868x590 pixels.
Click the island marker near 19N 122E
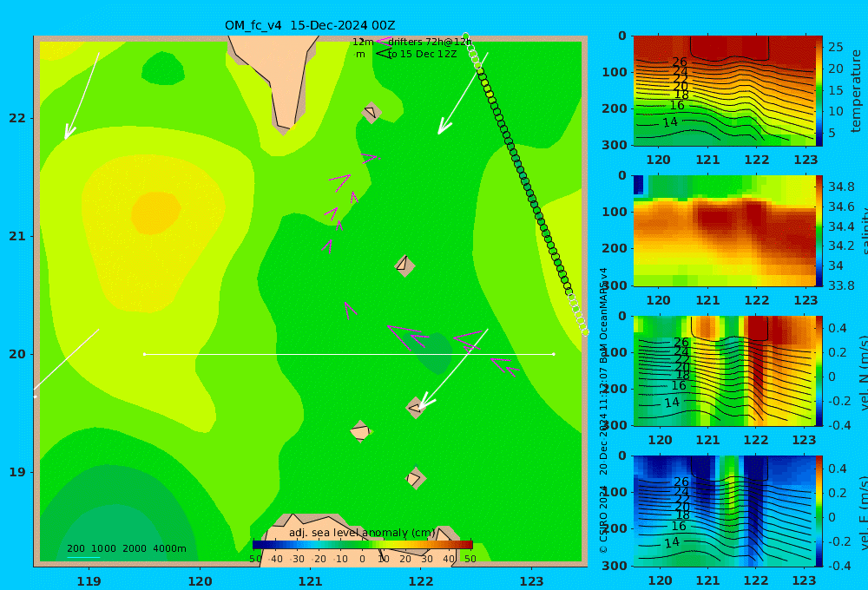(x=415, y=478)
